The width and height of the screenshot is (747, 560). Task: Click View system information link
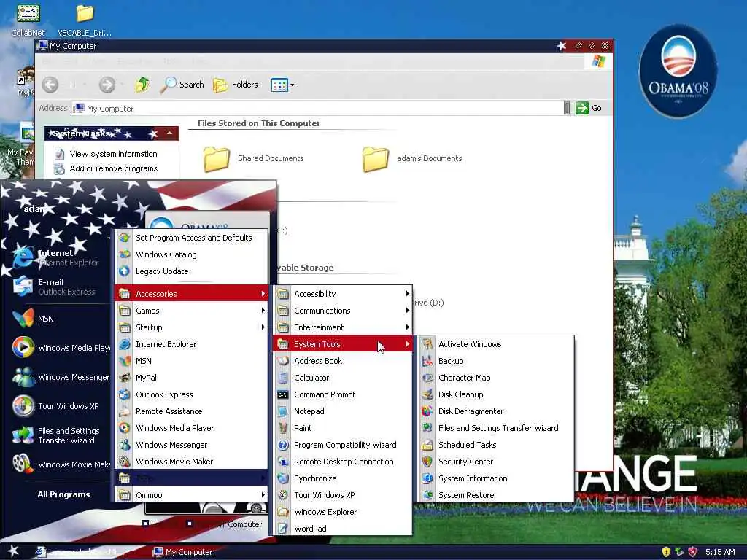(113, 154)
